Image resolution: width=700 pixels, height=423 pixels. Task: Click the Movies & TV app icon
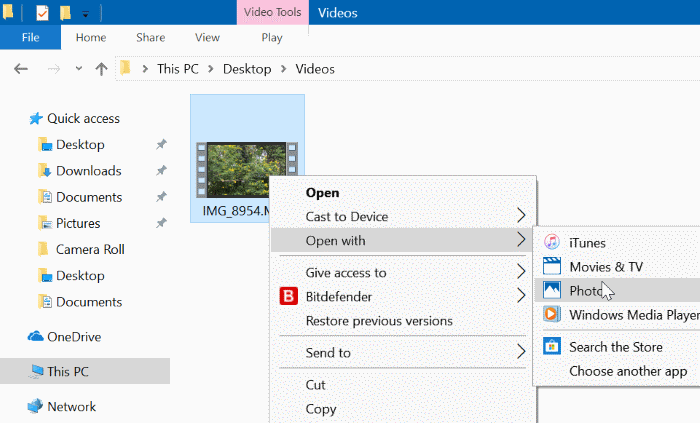pyautogui.click(x=551, y=266)
